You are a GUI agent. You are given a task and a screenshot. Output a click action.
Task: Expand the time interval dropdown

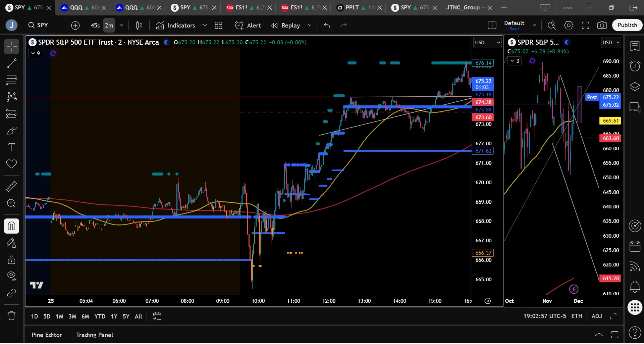click(121, 25)
